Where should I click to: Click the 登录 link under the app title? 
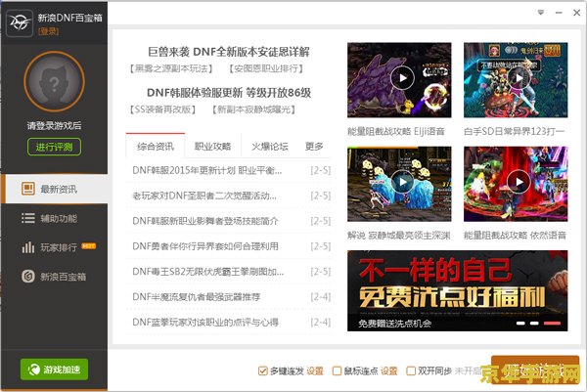coord(48,31)
